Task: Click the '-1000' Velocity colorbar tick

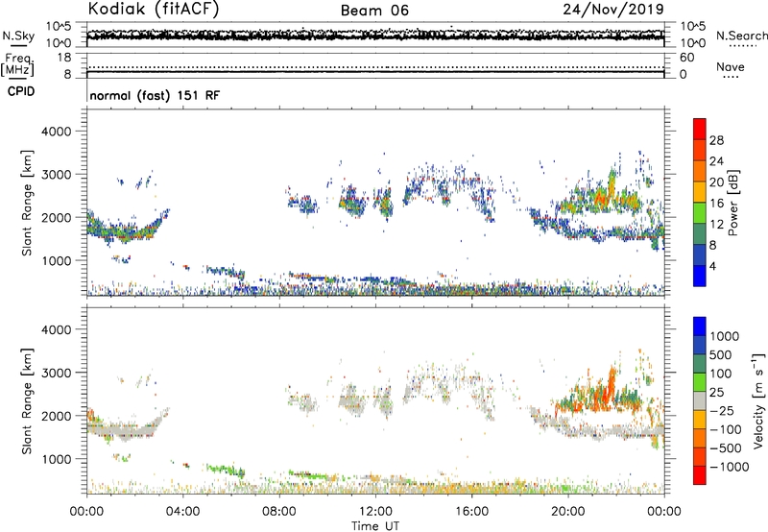Action: pos(730,467)
